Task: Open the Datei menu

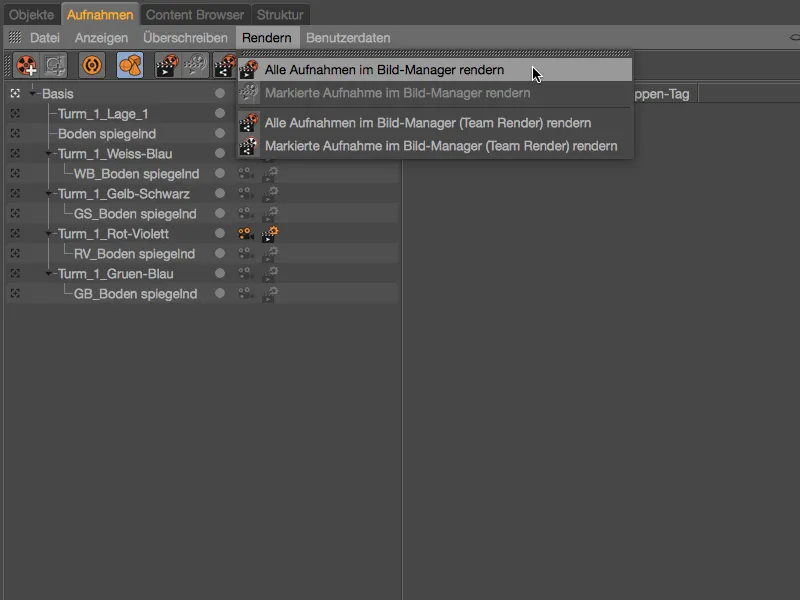Action: 45,38
